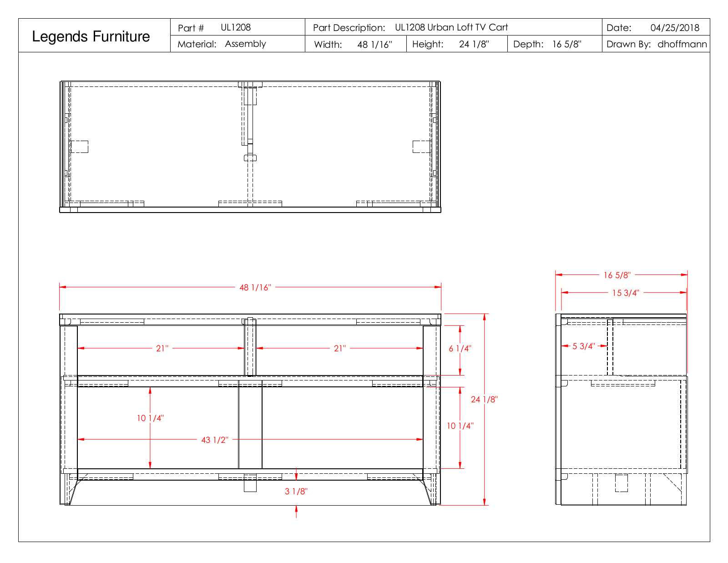Viewport: 728px width, 563px height.
Task: Click the 5 3/4" side view dimension
Action: coord(584,346)
